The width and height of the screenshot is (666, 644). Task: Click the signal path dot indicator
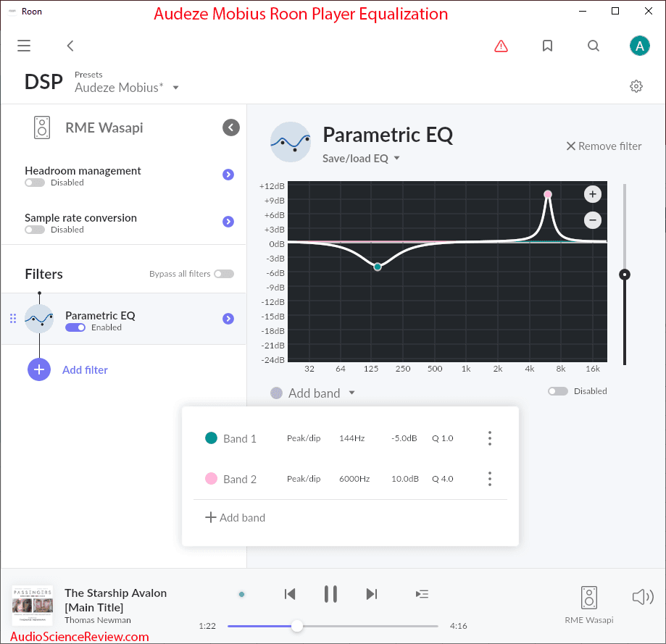(241, 594)
